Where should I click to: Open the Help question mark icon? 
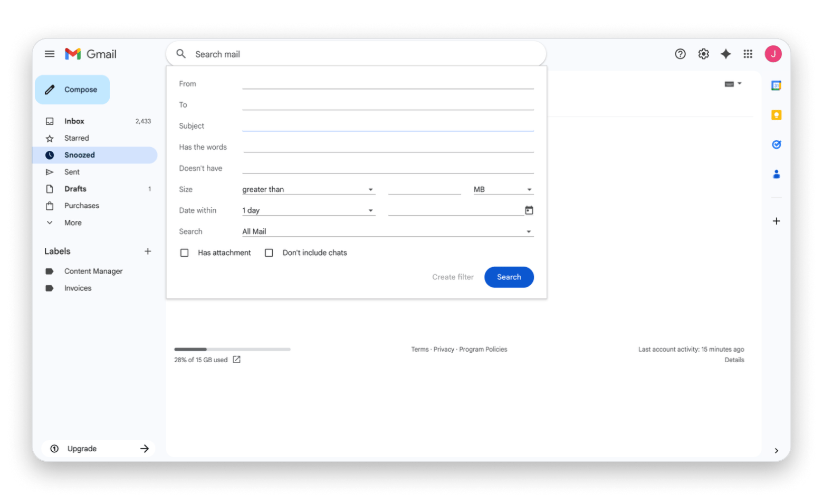pos(680,54)
